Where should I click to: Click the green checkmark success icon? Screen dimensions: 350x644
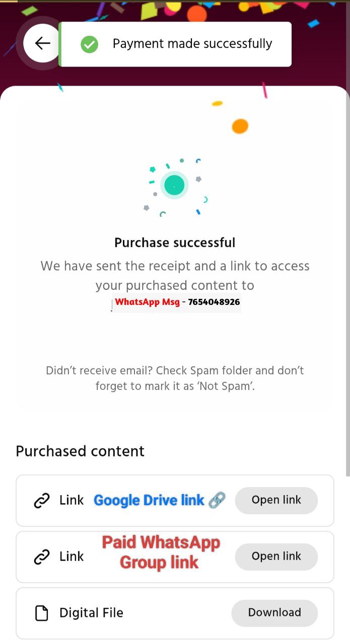(89, 44)
